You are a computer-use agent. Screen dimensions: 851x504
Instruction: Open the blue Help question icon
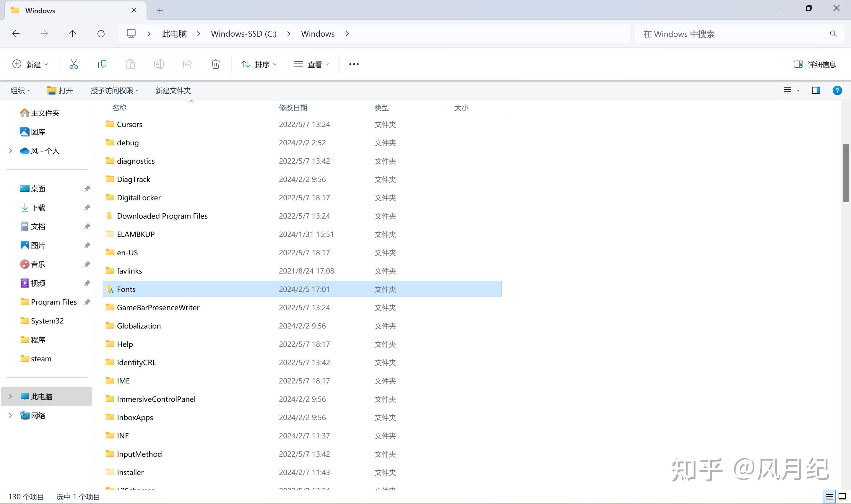coord(837,90)
